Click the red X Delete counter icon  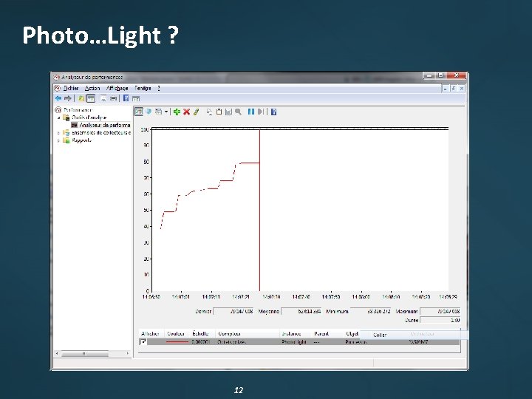click(x=187, y=112)
